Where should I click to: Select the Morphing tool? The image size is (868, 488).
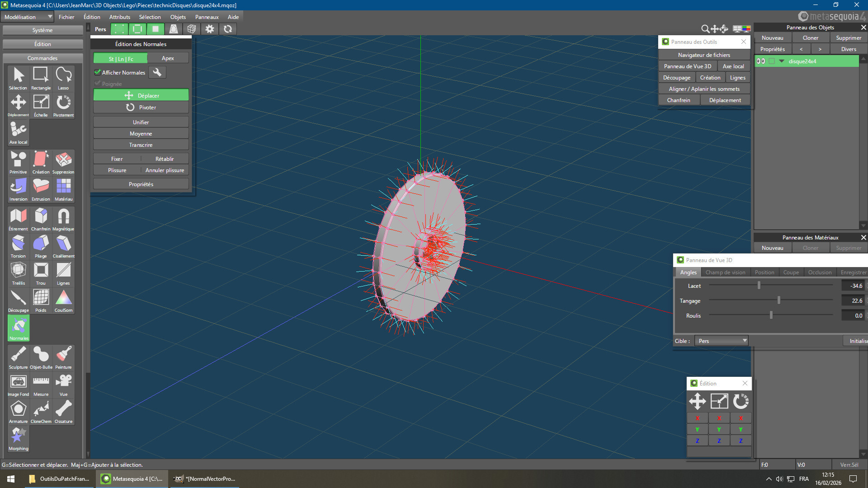tap(18, 438)
